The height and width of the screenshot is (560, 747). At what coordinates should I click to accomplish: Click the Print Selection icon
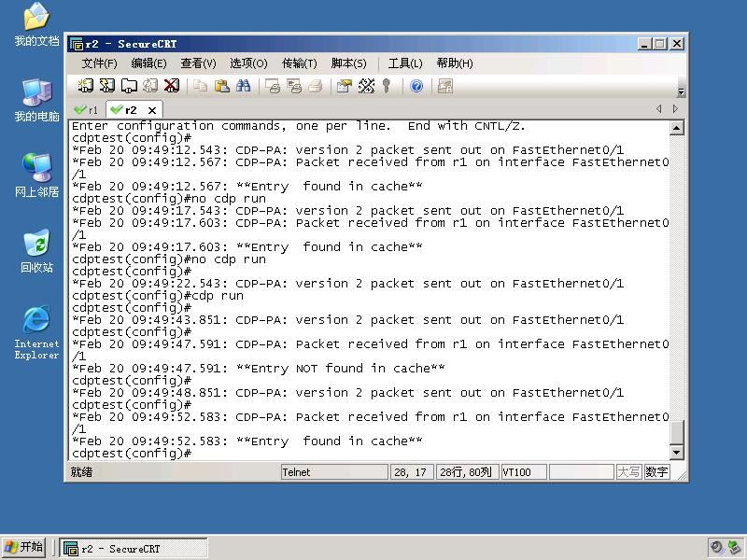point(294,86)
